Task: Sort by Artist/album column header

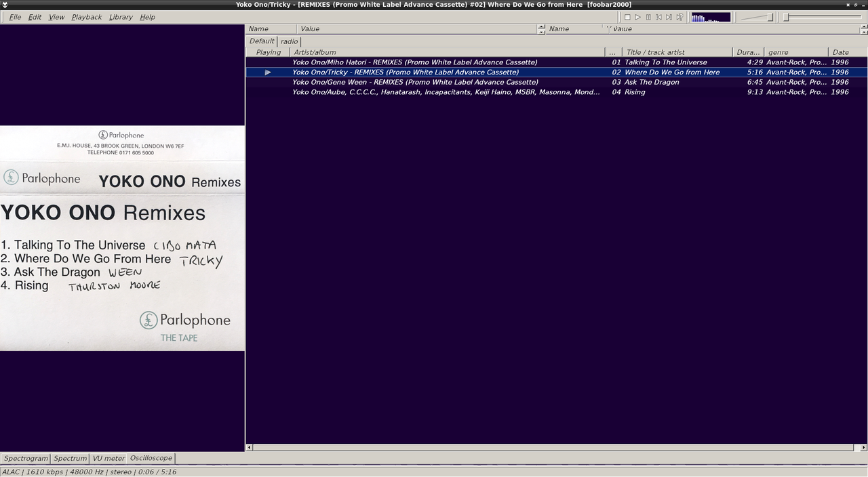Action: [x=447, y=52]
